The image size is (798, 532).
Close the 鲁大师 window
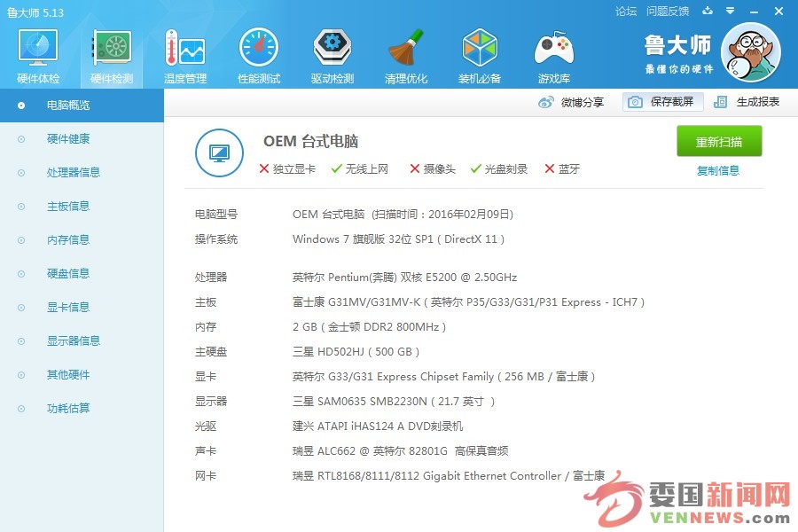pos(778,12)
